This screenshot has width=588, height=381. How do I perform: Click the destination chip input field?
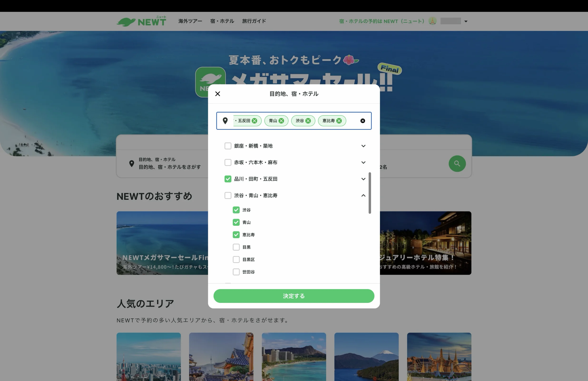click(x=294, y=121)
